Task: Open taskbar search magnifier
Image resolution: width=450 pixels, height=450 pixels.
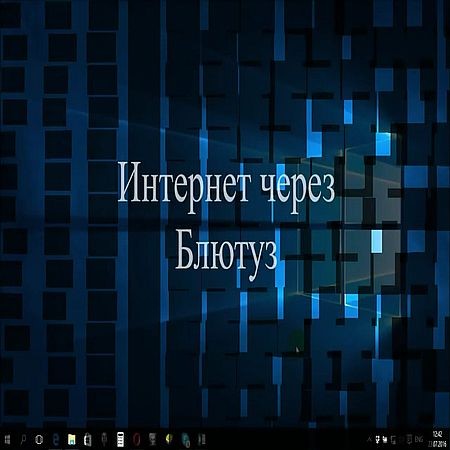Action: click(23, 440)
